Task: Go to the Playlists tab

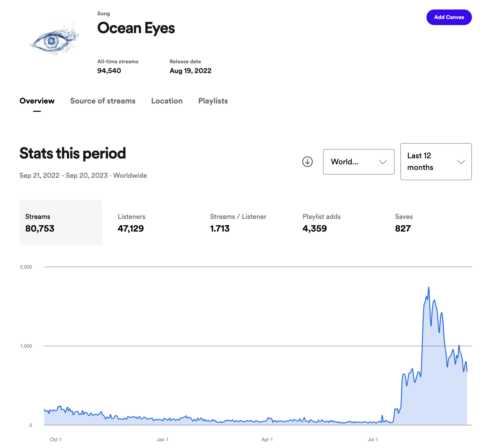Action: [x=213, y=101]
